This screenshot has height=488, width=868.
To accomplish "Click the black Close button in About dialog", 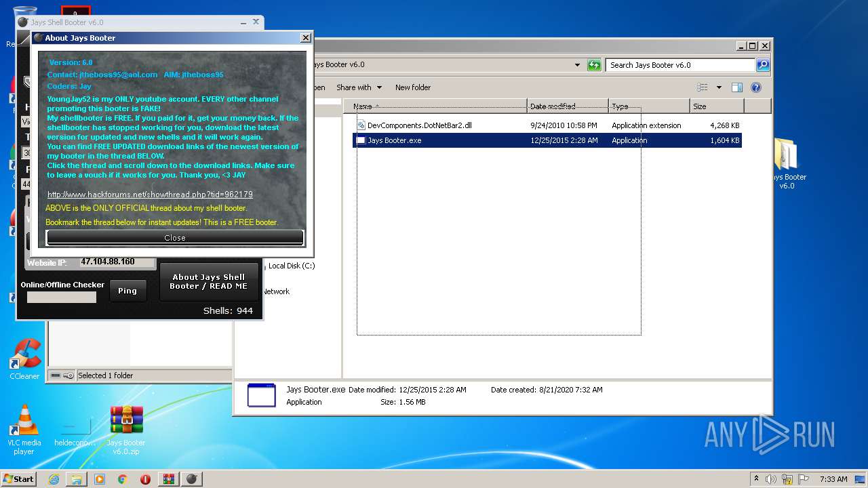I will 175,238.
